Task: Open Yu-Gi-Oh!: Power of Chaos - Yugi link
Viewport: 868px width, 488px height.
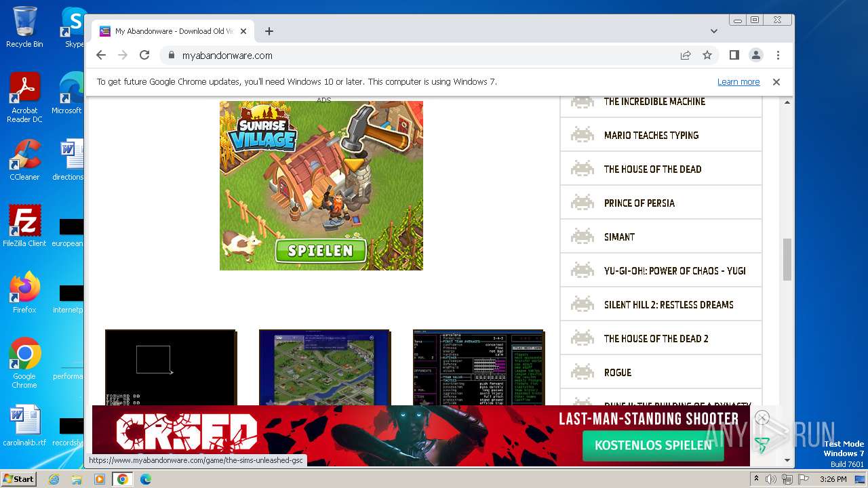Action: coord(675,271)
